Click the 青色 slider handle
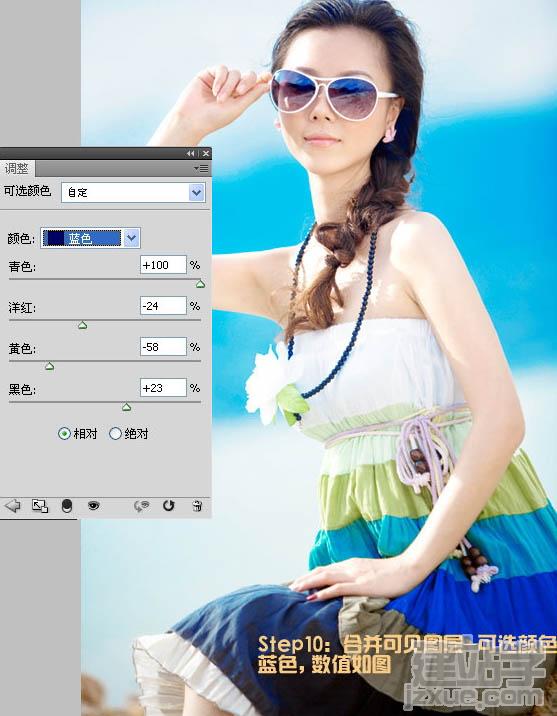 click(x=200, y=284)
